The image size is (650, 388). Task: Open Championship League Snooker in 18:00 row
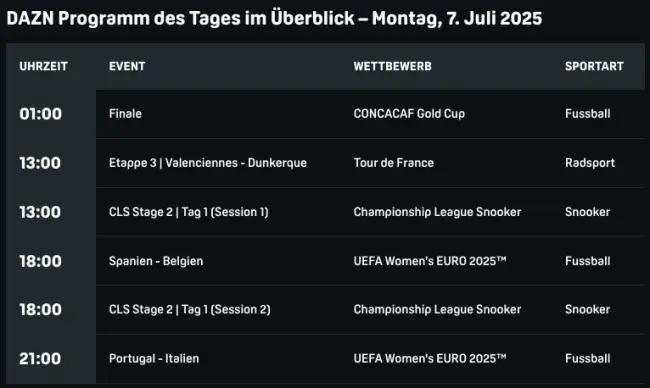point(437,310)
